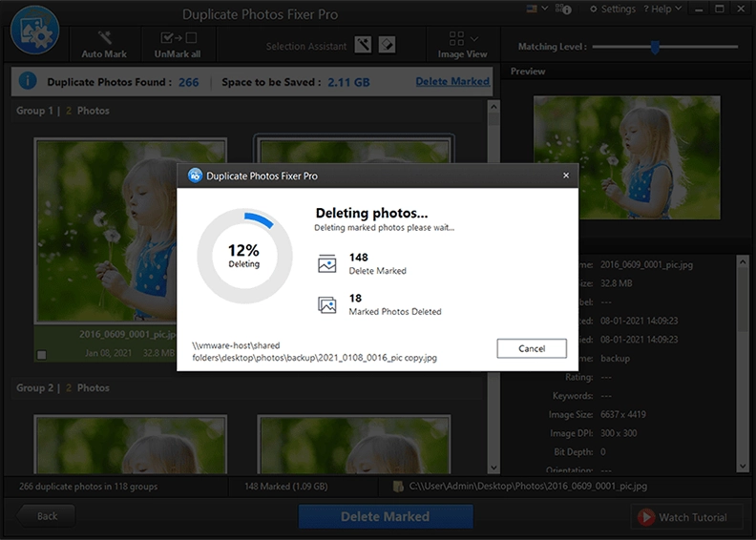
Task: Select the first thumbnail in Group 2
Action: tap(130, 445)
